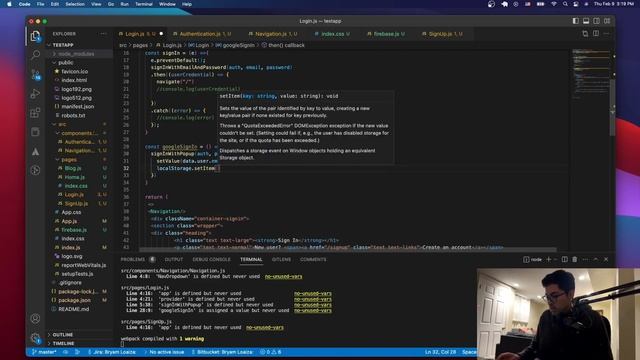Open the Output panel tab

click(173, 260)
